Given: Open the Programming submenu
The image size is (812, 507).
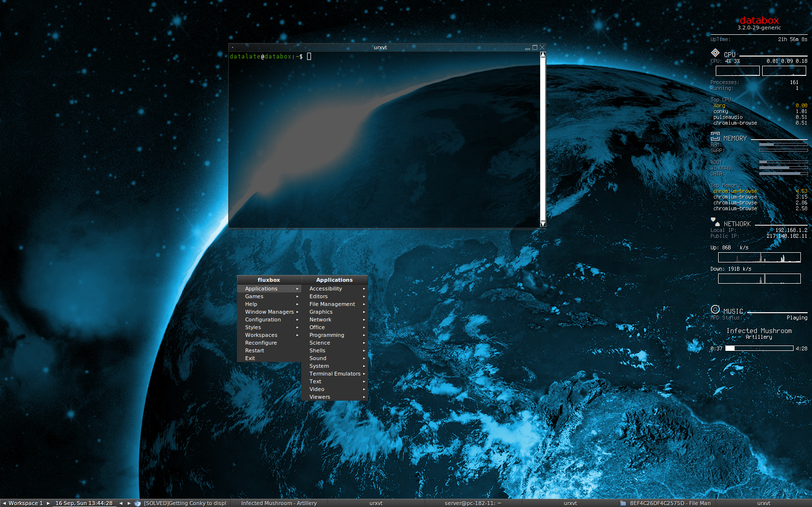Looking at the screenshot, I should coord(335,335).
